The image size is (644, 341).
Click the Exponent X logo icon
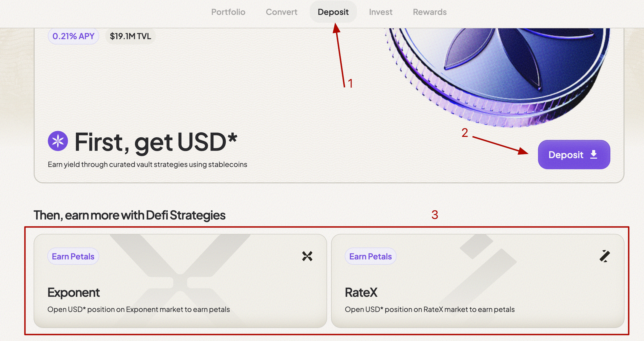coord(307,256)
